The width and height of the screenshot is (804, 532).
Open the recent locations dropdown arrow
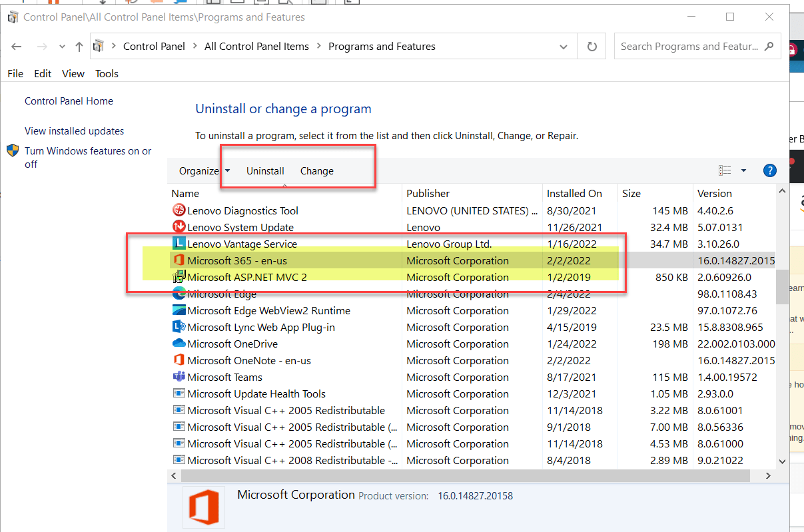coord(62,47)
